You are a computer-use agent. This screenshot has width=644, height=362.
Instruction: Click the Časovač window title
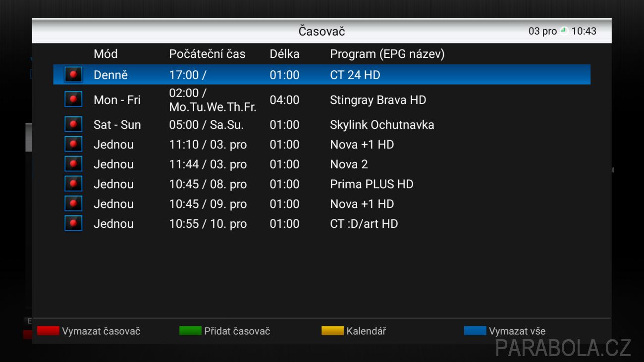coord(322,31)
